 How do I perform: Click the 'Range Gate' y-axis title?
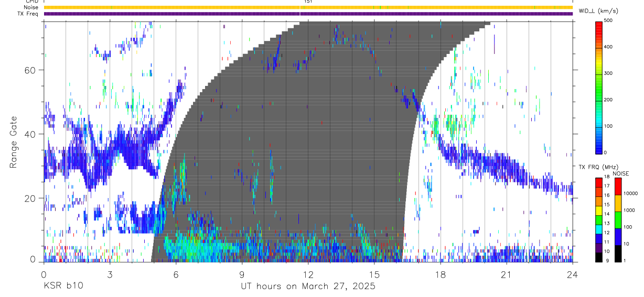point(13,142)
